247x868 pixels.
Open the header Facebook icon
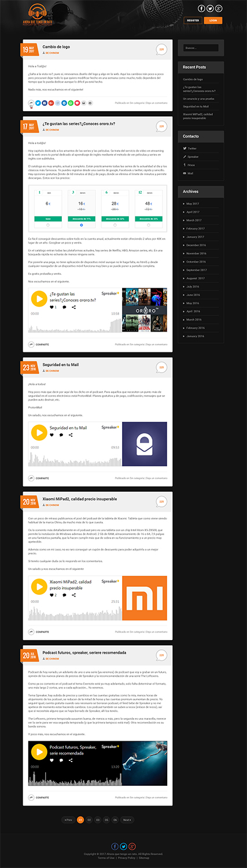coord(201,9)
